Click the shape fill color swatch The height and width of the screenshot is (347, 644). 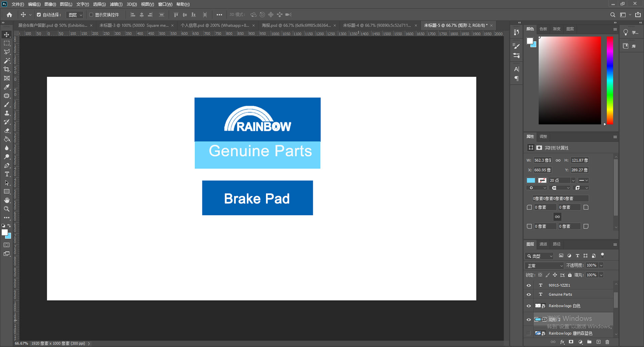click(531, 181)
